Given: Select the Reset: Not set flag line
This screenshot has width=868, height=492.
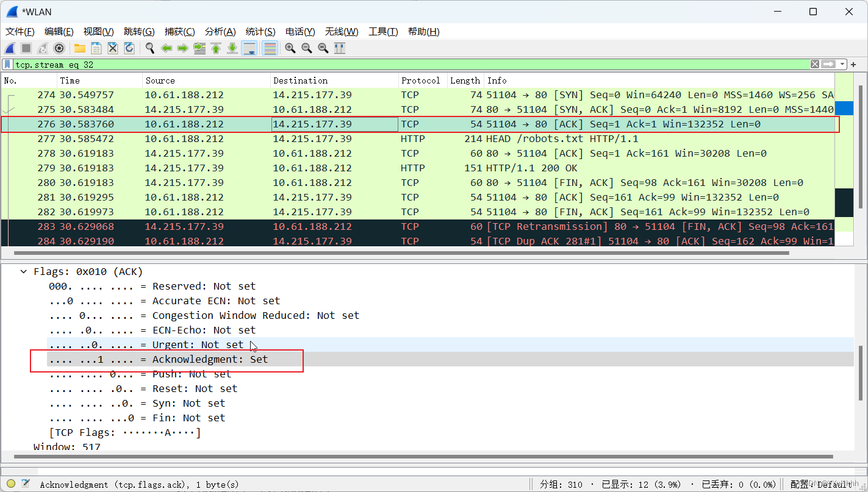Looking at the screenshot, I should [450, 388].
